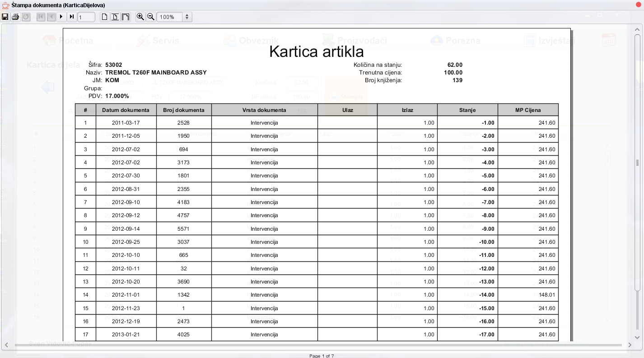Click the 'Izlaz' column header
644x358 pixels.
407,110
